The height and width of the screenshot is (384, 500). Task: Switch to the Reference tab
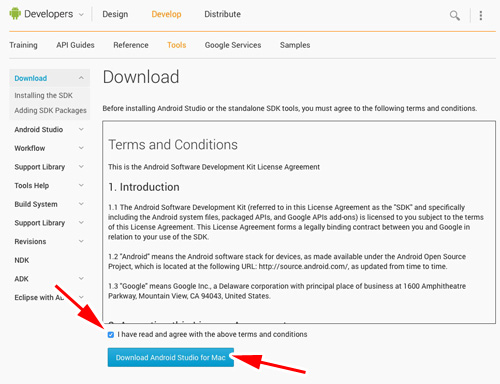[131, 45]
